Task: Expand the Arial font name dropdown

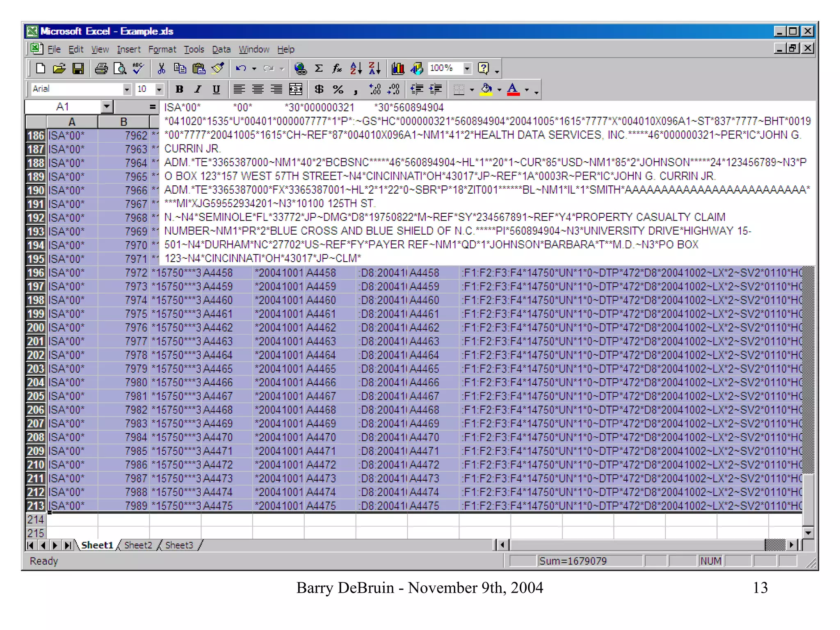Action: [127, 89]
